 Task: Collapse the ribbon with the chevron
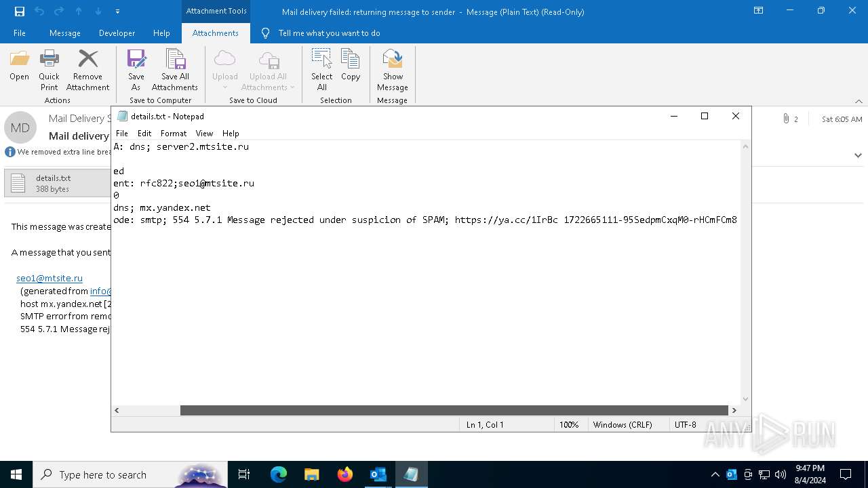[x=859, y=101]
